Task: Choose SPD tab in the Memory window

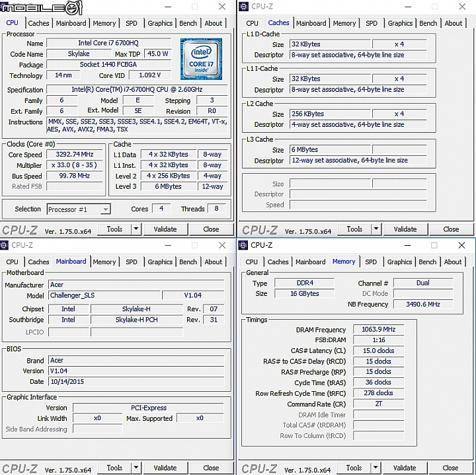Action: [x=371, y=262]
